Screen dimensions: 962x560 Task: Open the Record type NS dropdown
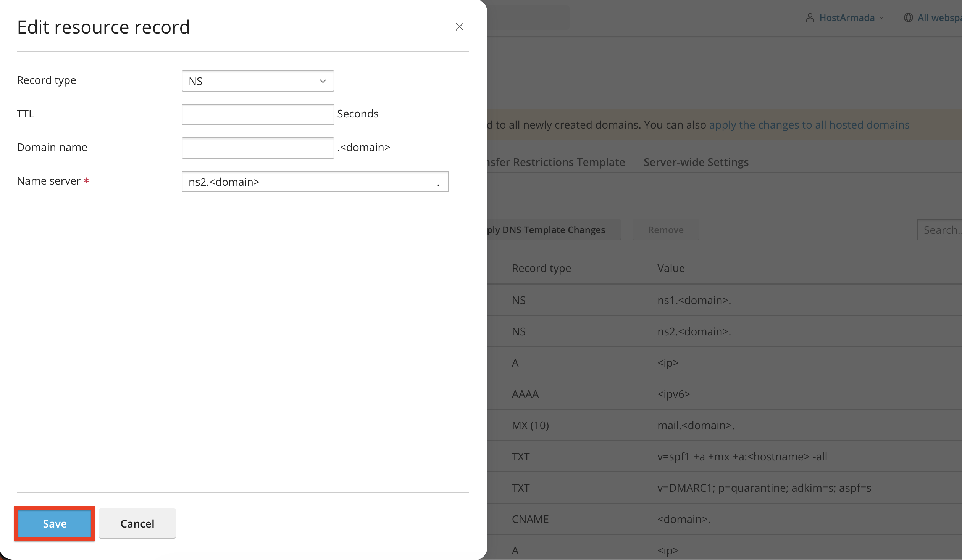click(x=258, y=81)
